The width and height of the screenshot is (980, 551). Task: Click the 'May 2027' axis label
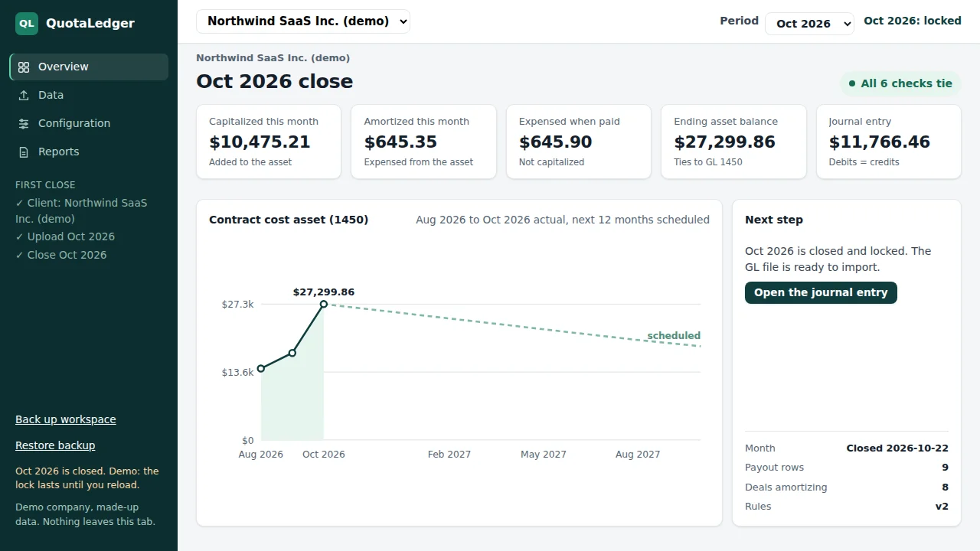coord(544,455)
